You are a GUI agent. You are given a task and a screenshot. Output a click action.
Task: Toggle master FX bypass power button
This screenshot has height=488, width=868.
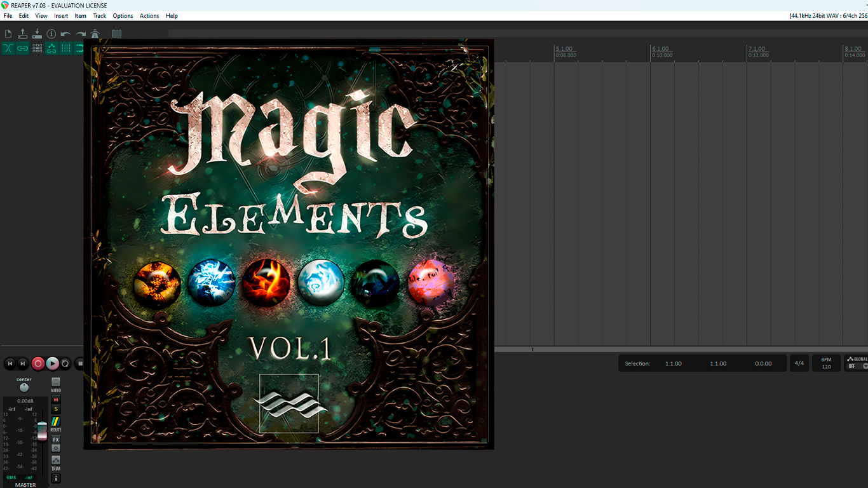(56, 448)
